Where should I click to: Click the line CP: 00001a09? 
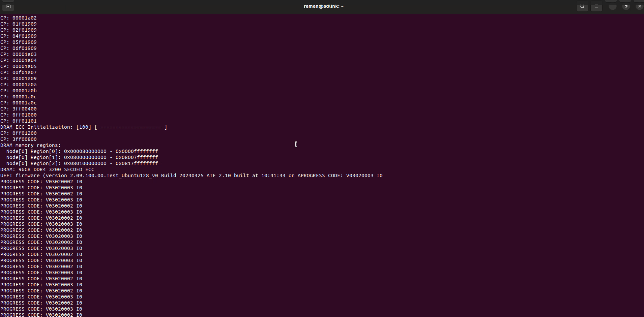coord(19,78)
